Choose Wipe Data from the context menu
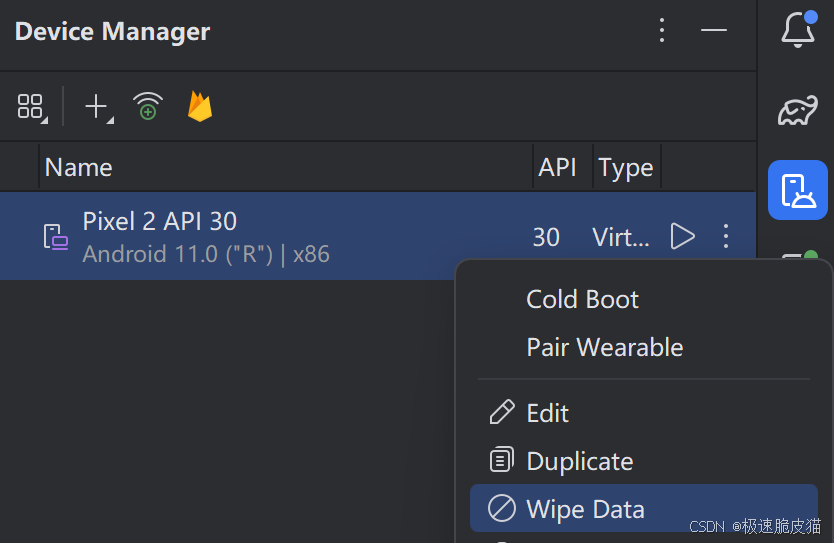The height and width of the screenshot is (543, 834). (644, 508)
